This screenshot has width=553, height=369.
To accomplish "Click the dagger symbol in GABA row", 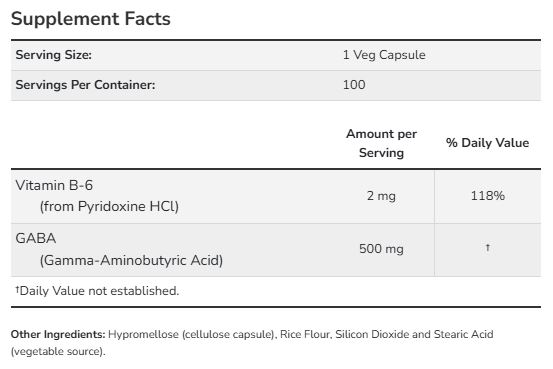I will (x=488, y=247).
